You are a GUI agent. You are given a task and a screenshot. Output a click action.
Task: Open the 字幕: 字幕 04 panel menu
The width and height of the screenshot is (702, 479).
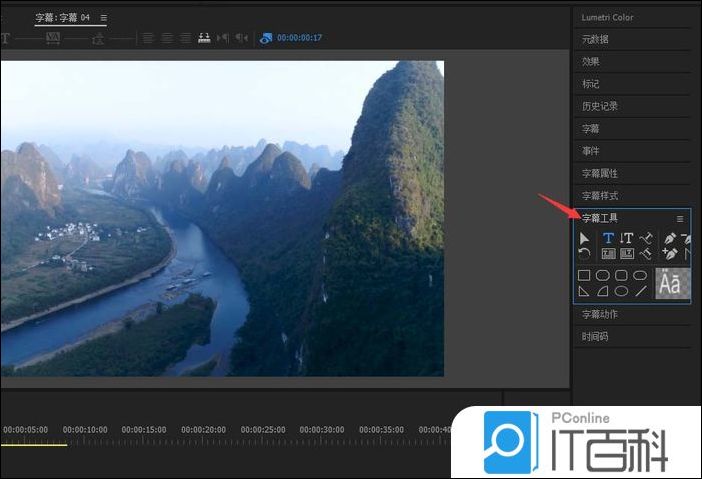pyautogui.click(x=103, y=18)
